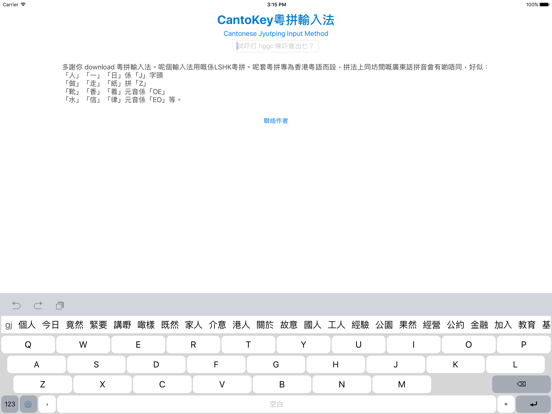Select the candidate 故意
The width and height of the screenshot is (552, 414).
(x=289, y=325)
